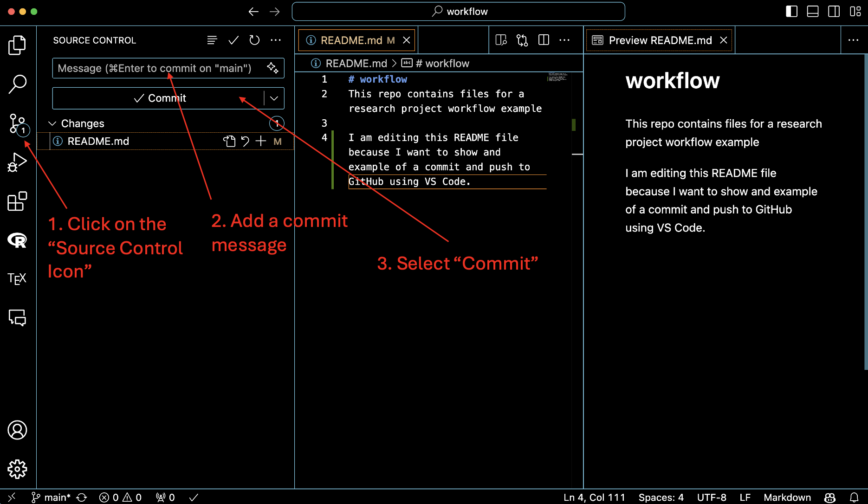Open Source Control more actions menu
The height and width of the screenshot is (504, 868).
click(276, 40)
